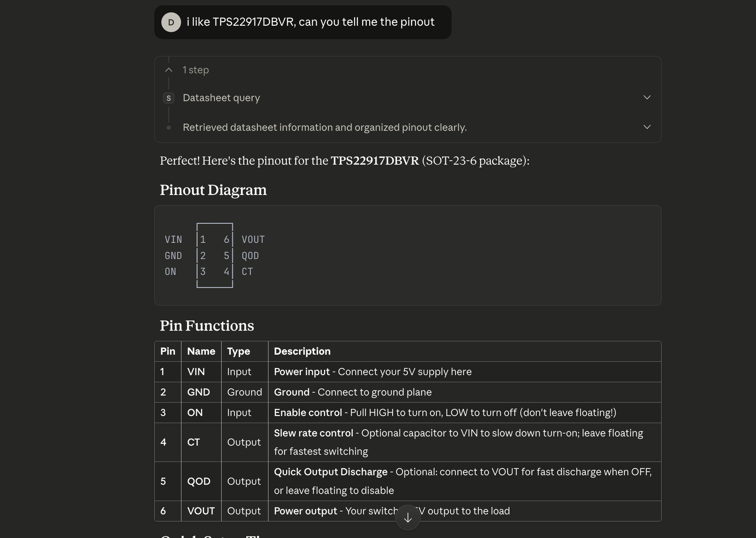Click the "Enable control" description for pin 3

tap(444, 412)
